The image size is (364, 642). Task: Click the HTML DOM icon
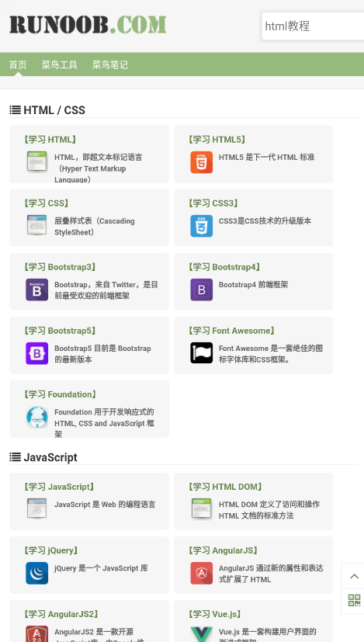pyautogui.click(x=202, y=508)
